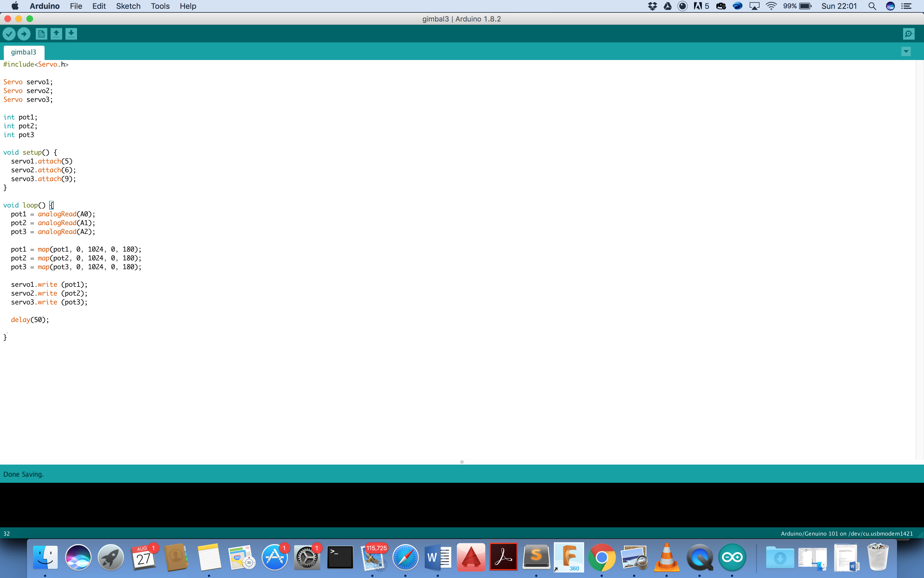Open Adobe Acrobat from the Dock
This screenshot has width=924, height=578.
tap(503, 557)
